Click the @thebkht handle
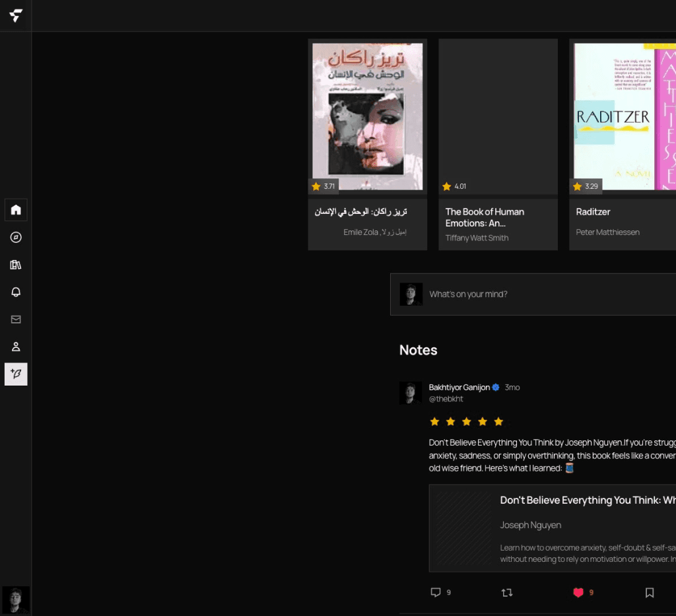Viewport: 676px width, 616px height. [x=446, y=399]
